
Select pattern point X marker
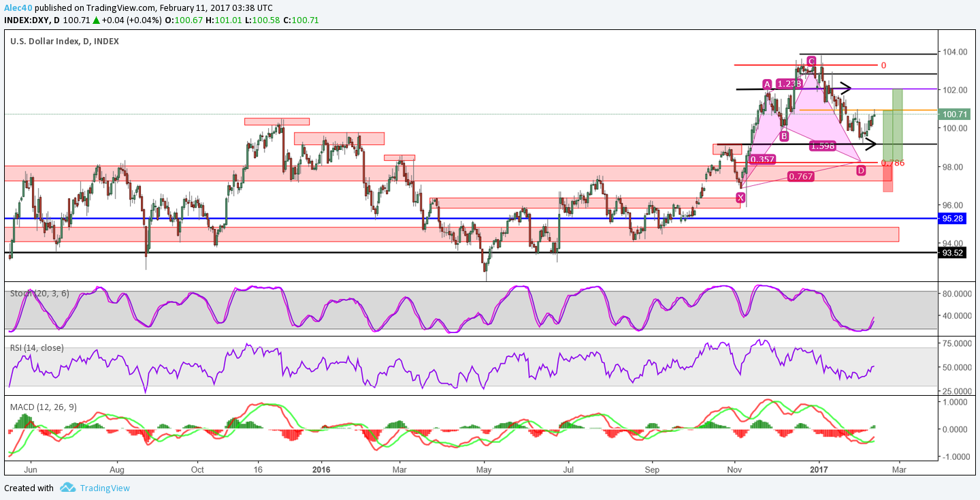click(x=740, y=198)
